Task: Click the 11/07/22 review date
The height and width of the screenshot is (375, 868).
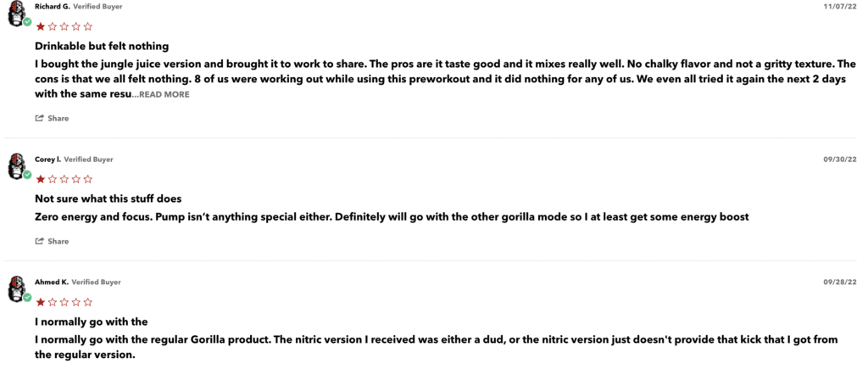Action: [x=840, y=7]
